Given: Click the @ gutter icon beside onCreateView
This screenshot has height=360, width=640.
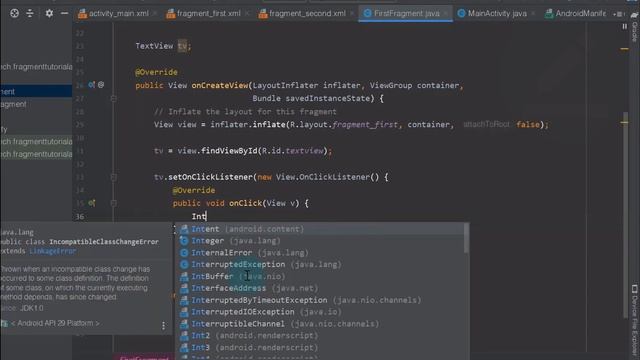Looking at the screenshot, I should [101, 85].
